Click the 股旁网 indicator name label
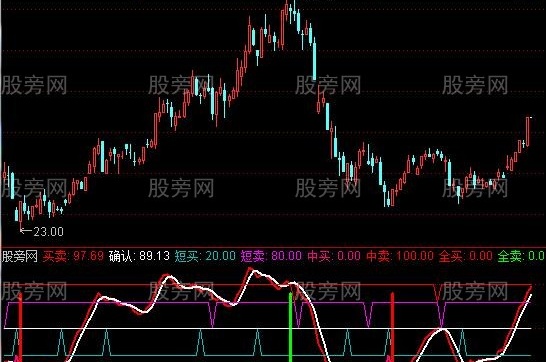546x362 pixels. click(20, 257)
